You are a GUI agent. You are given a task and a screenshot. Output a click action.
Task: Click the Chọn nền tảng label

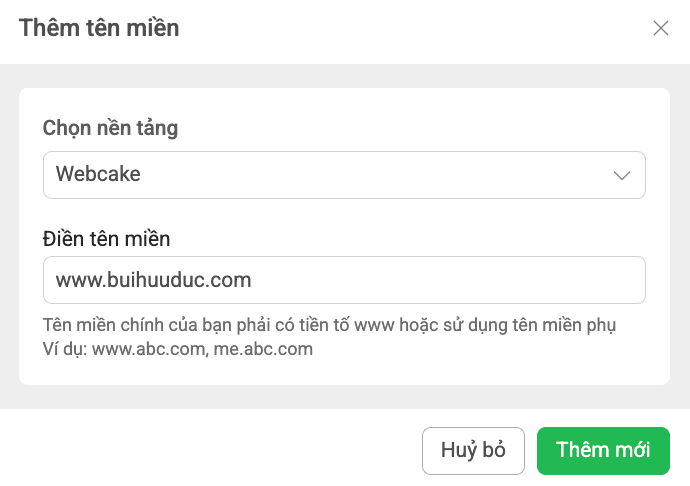(111, 128)
